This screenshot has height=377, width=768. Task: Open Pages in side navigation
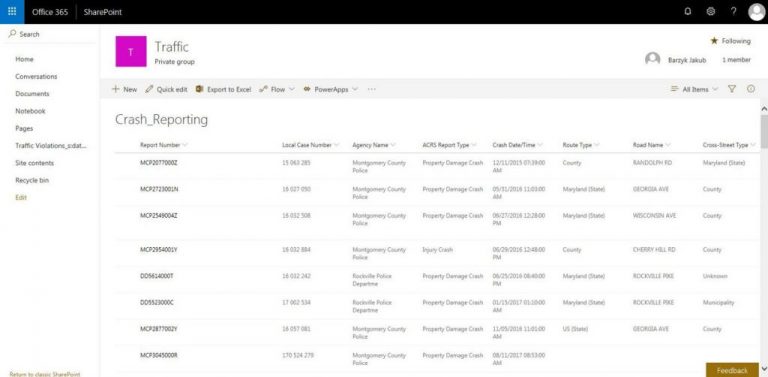pyautogui.click(x=24, y=128)
